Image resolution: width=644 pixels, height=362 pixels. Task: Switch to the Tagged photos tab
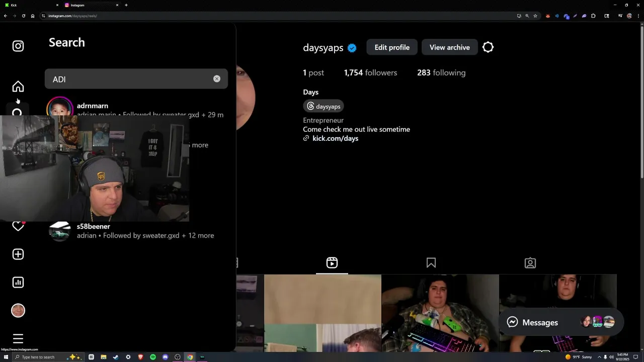tap(530, 263)
